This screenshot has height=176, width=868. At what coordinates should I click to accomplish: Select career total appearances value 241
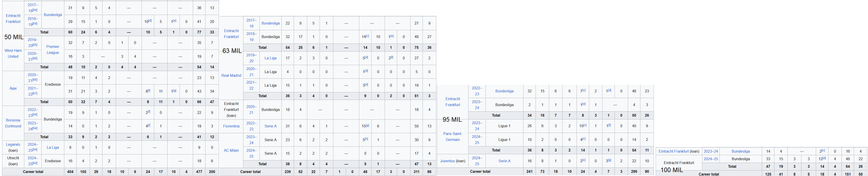coord(529,172)
